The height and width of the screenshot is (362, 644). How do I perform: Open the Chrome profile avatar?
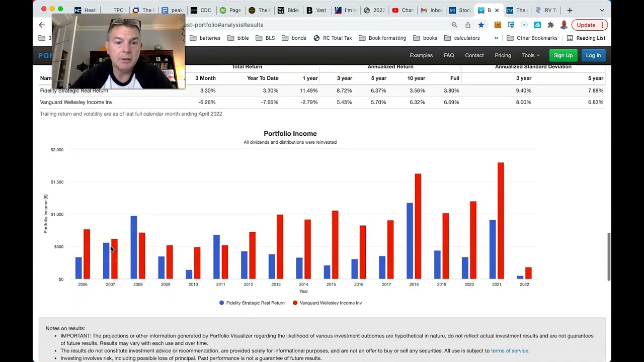tap(564, 25)
